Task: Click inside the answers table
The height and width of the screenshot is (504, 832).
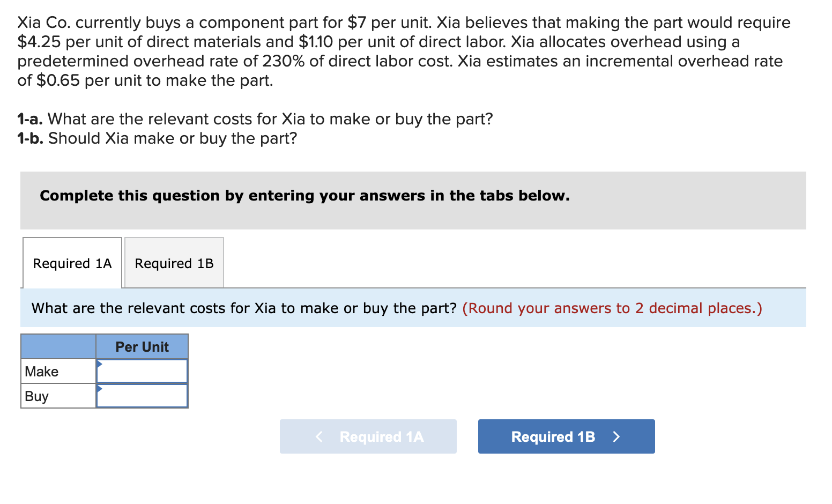Action: (105, 370)
